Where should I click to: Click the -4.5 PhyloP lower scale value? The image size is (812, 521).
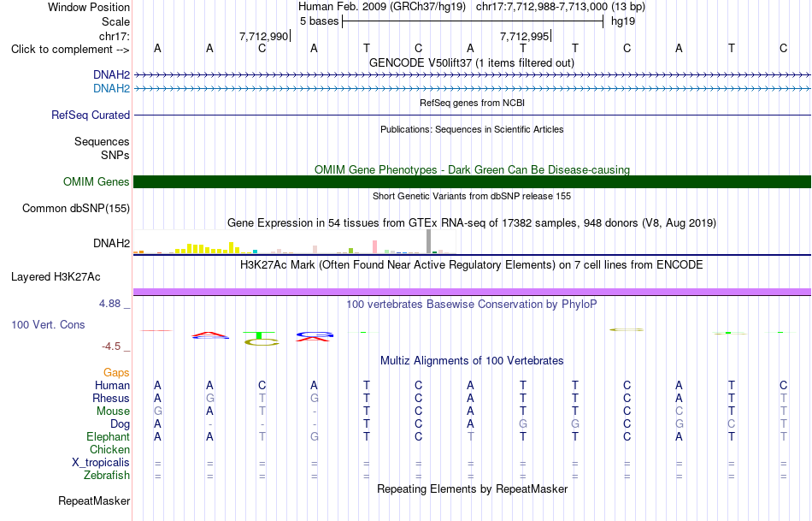(111, 346)
